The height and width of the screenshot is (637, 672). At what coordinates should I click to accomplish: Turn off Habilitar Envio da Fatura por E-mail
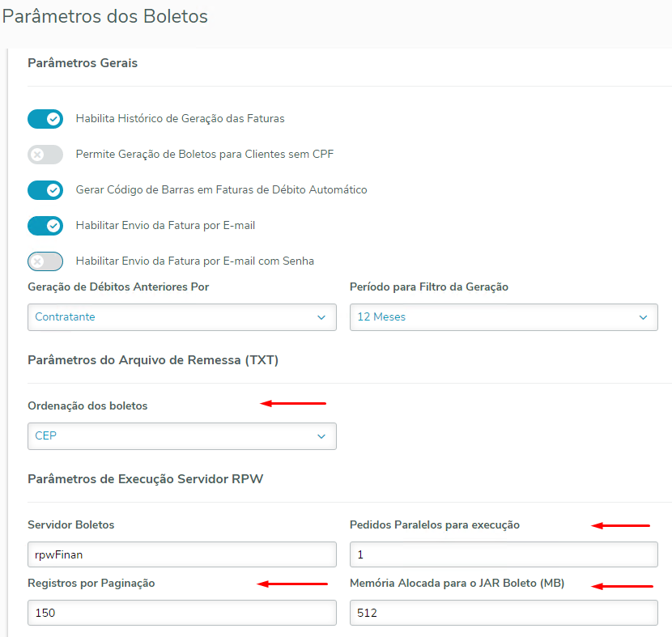(45, 226)
